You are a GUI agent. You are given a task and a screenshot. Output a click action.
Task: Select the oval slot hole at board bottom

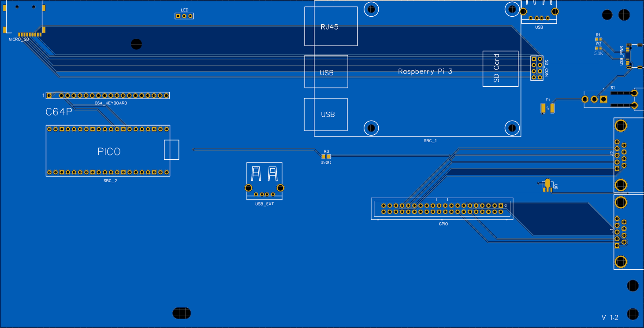pyautogui.click(x=182, y=313)
